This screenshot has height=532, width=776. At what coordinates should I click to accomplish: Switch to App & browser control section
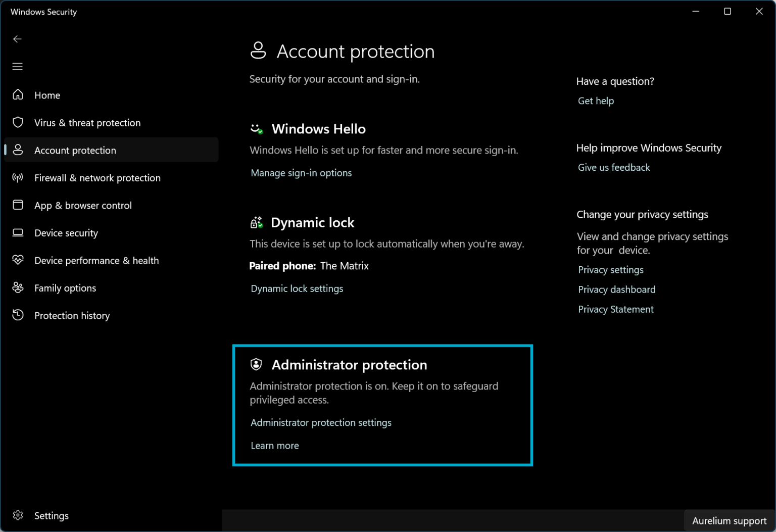coord(83,205)
